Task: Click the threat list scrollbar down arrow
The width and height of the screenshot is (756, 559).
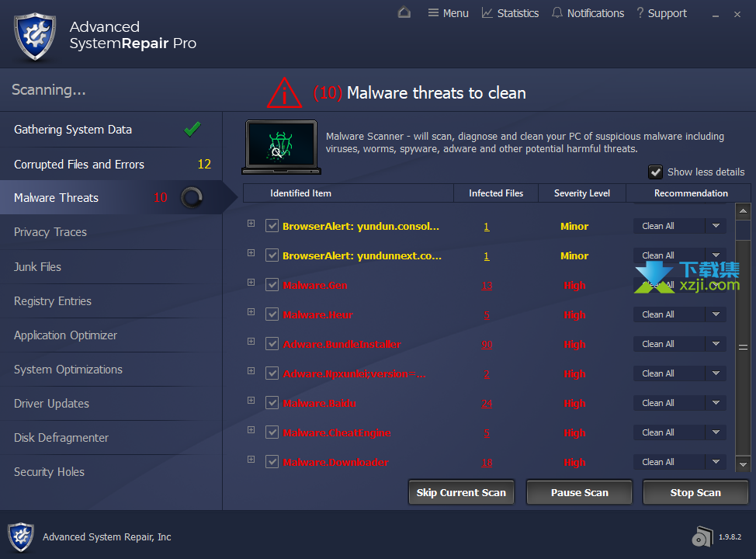Action: [743, 464]
